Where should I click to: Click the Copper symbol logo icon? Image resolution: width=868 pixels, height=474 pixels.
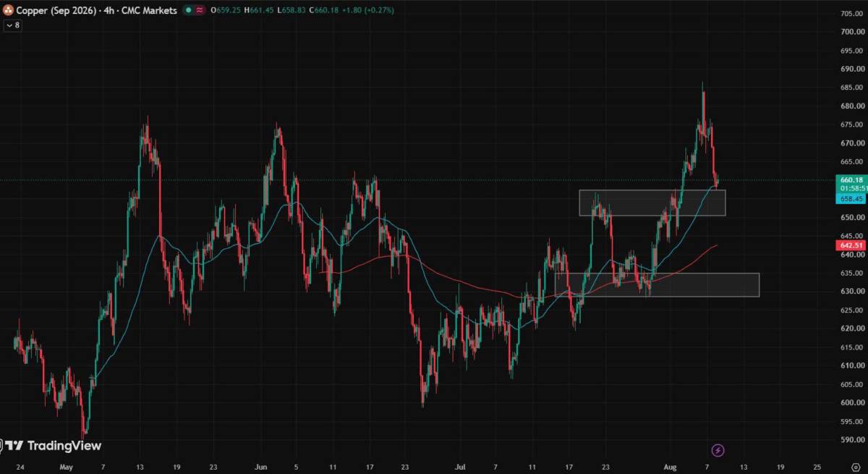click(x=9, y=10)
